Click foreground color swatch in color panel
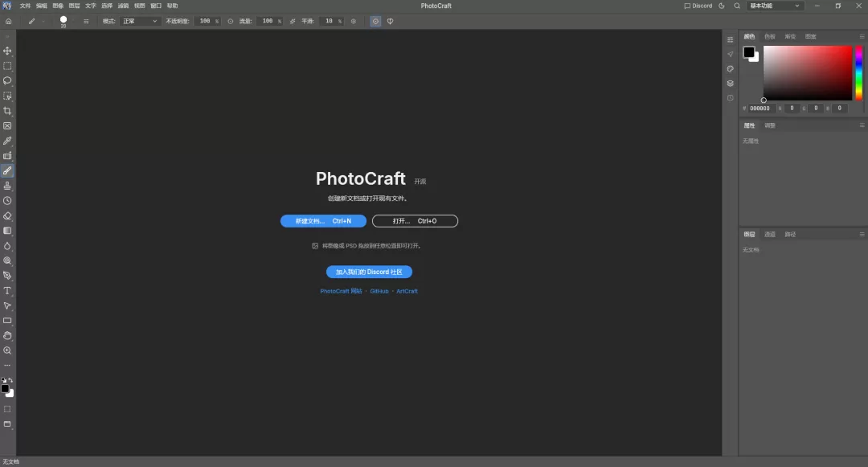The image size is (868, 467). (x=748, y=52)
